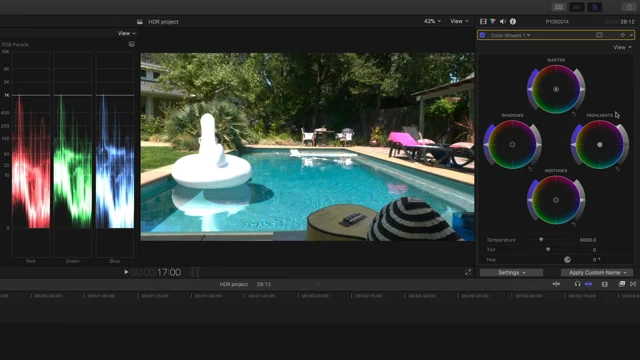The image size is (640, 360).
Task: Click the keyframe diamond in Color Wheels row
Action: [x=622, y=35]
